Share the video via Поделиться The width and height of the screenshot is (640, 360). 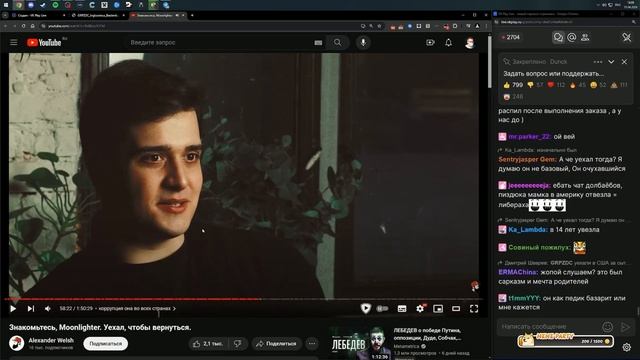276,344
